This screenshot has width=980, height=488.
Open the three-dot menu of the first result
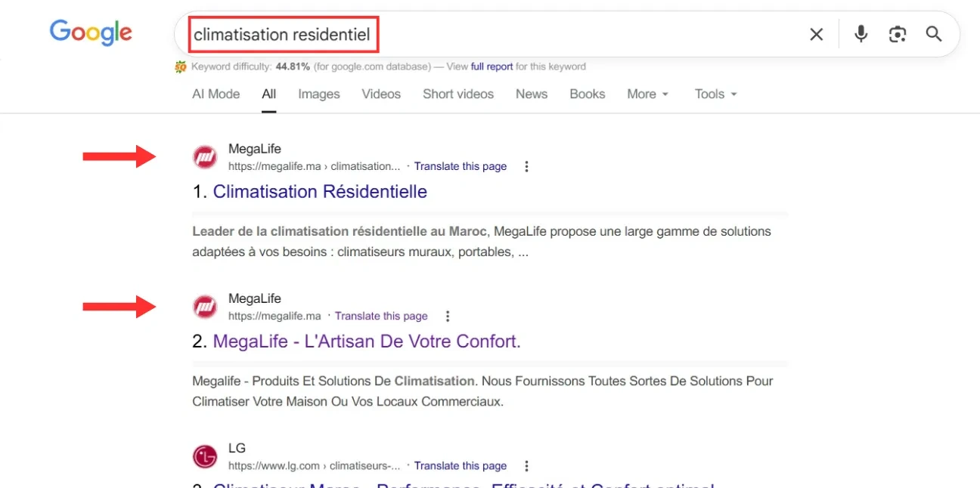[x=526, y=166]
